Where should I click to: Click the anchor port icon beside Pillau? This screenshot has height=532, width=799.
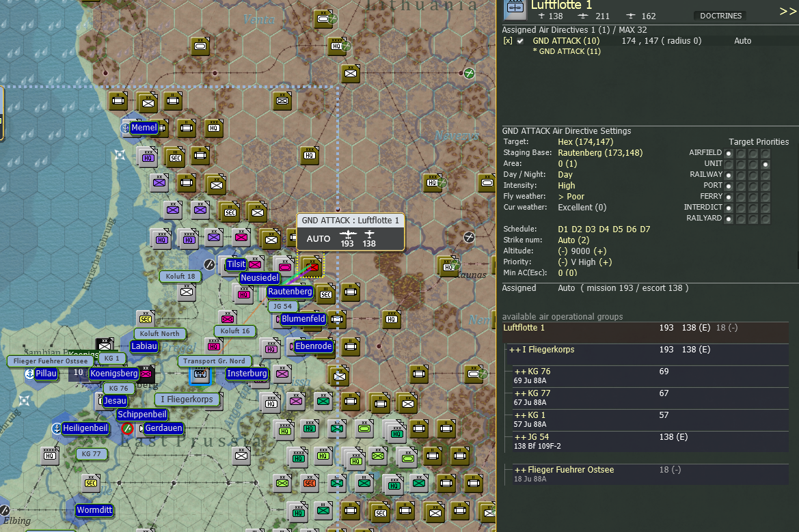point(29,374)
